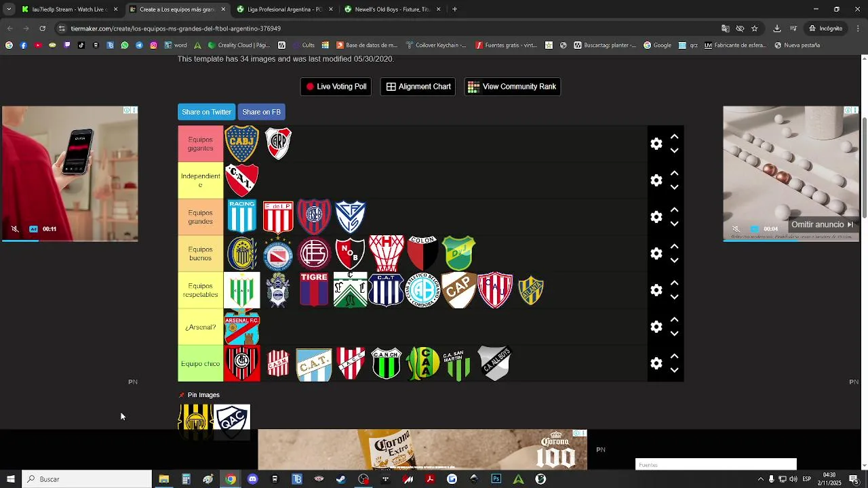Open Fuentes gratis bookmark
Viewport: 868px width, 488px height.
[x=506, y=45]
